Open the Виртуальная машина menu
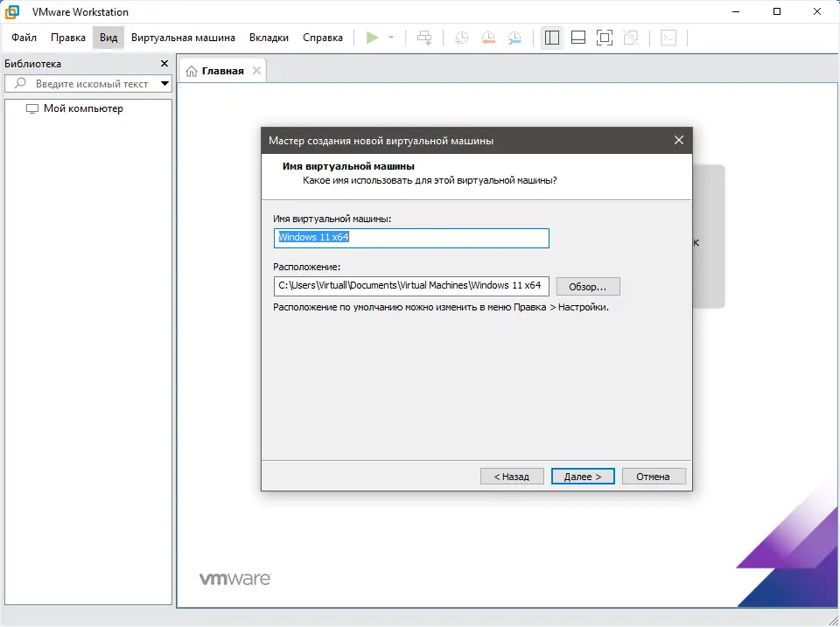840x627 pixels. 183,38
